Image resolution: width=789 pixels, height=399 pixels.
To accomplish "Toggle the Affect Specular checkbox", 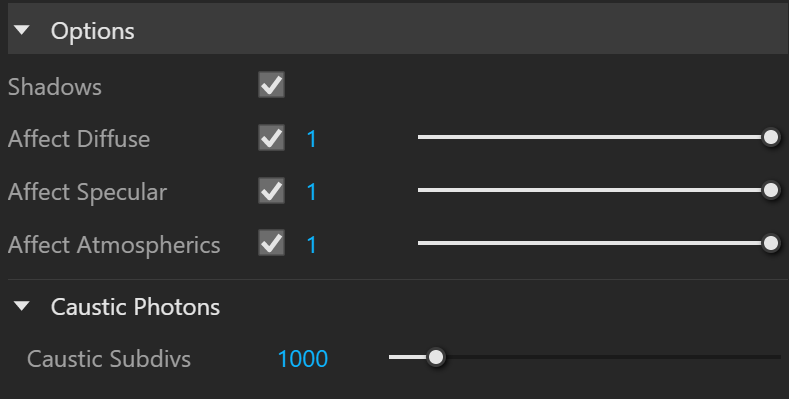I will coord(271,191).
